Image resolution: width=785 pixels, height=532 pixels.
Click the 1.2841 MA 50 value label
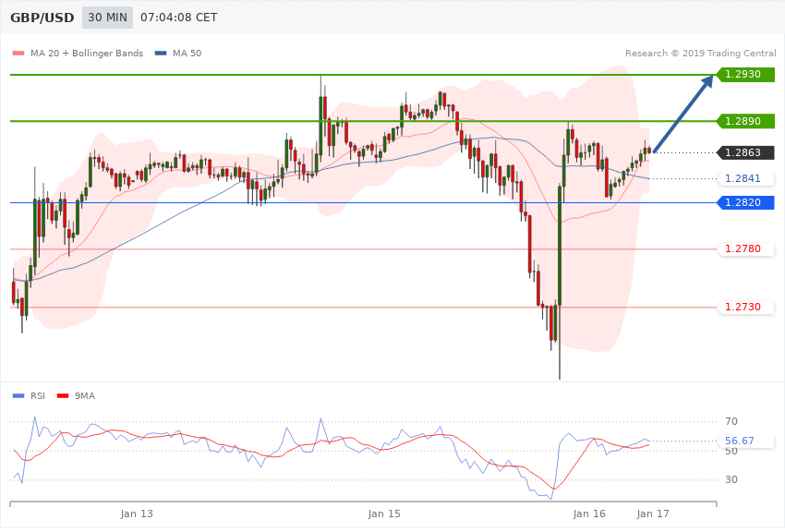pyautogui.click(x=746, y=178)
